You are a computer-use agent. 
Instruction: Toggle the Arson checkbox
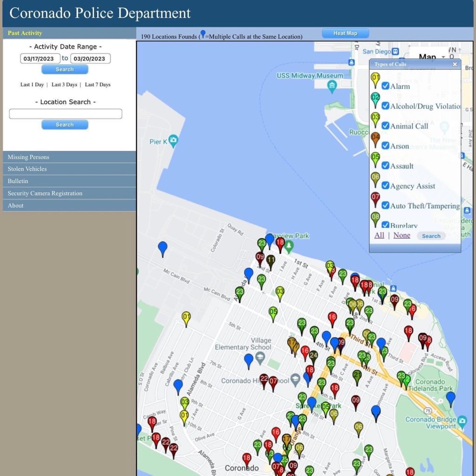(385, 145)
